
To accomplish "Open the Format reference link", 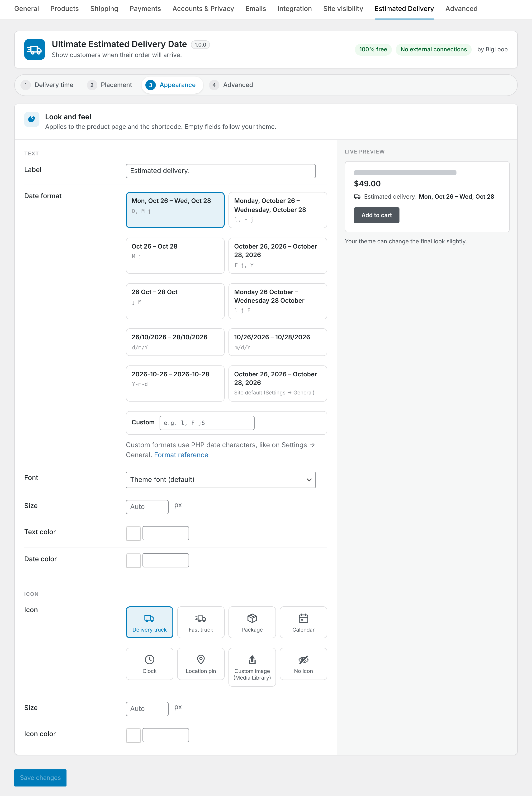I will (x=181, y=455).
